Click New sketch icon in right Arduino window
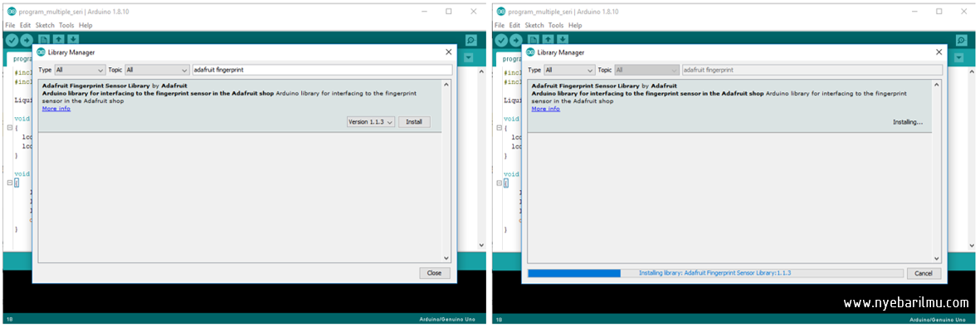Image resolution: width=980 pixels, height=328 pixels. pos(534,40)
